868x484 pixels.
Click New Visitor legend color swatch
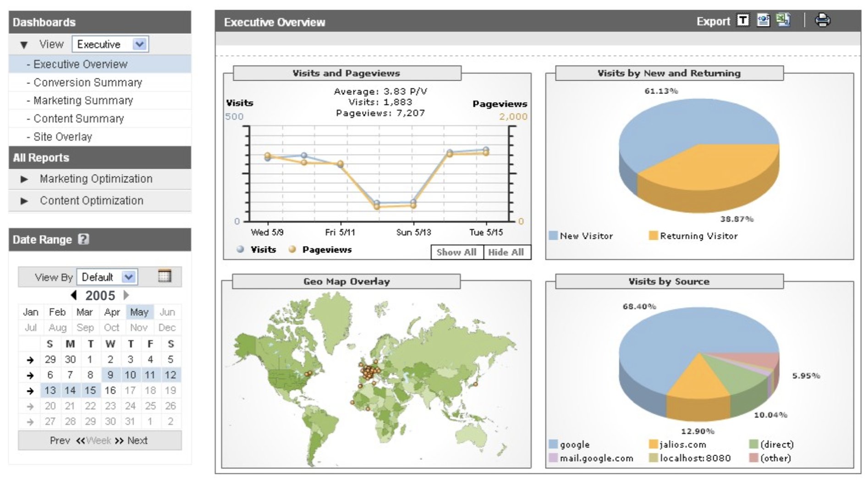coord(553,236)
